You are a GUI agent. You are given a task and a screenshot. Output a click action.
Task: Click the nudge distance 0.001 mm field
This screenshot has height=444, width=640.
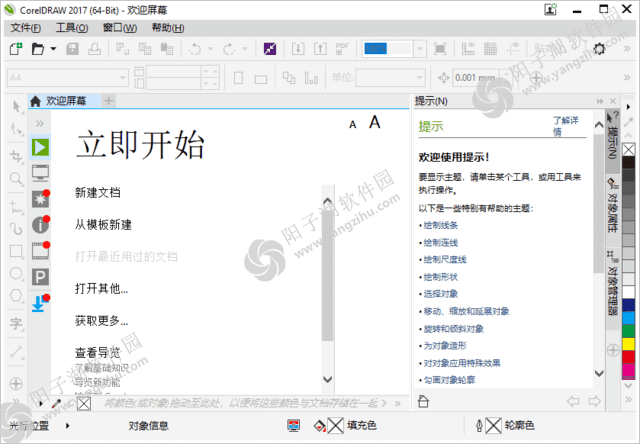[476, 78]
